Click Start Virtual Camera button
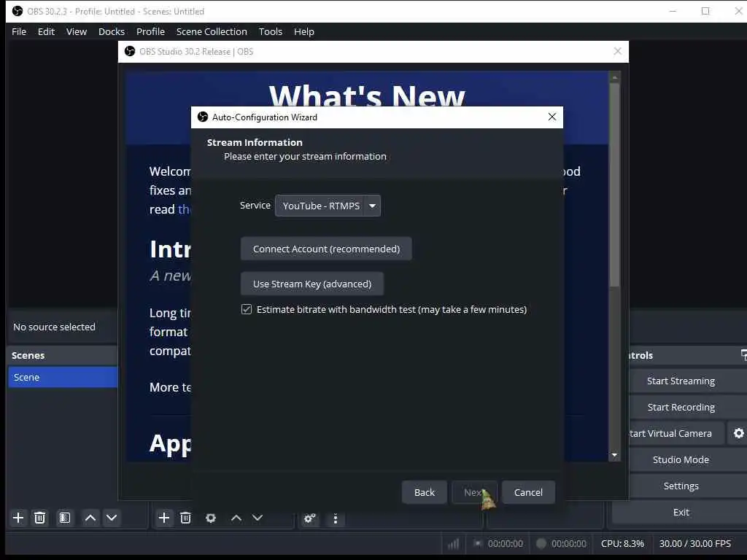 point(676,433)
